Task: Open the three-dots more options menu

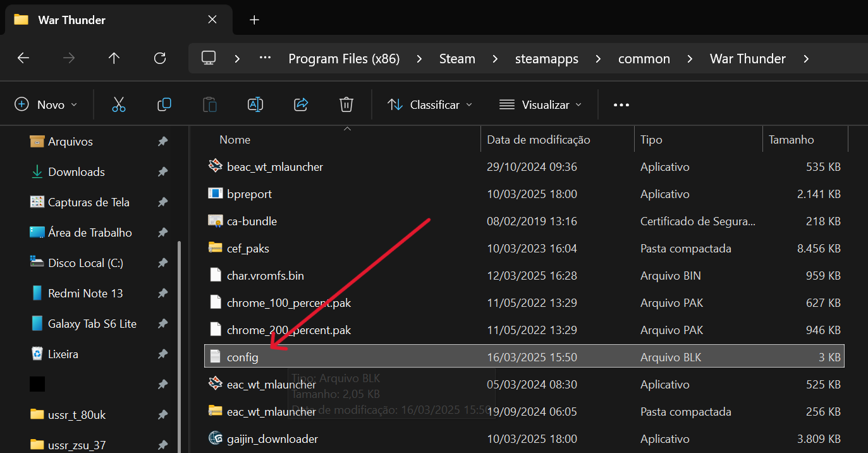Action: coord(621,104)
